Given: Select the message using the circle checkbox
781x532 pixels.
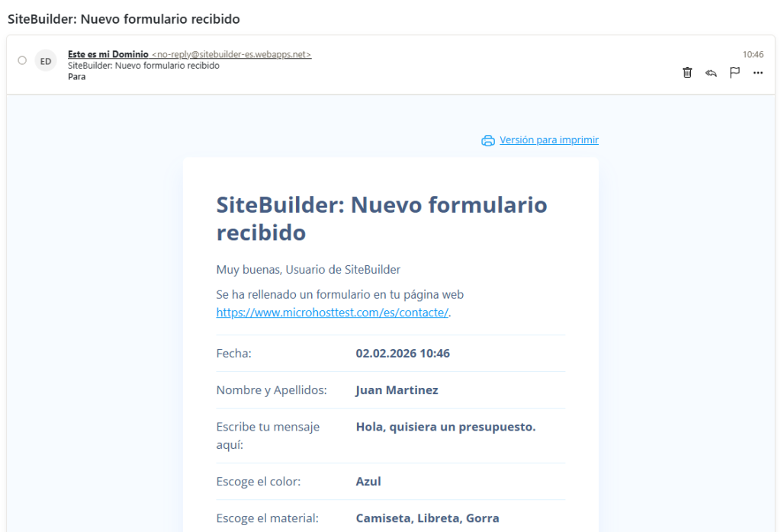Looking at the screenshot, I should (22, 60).
